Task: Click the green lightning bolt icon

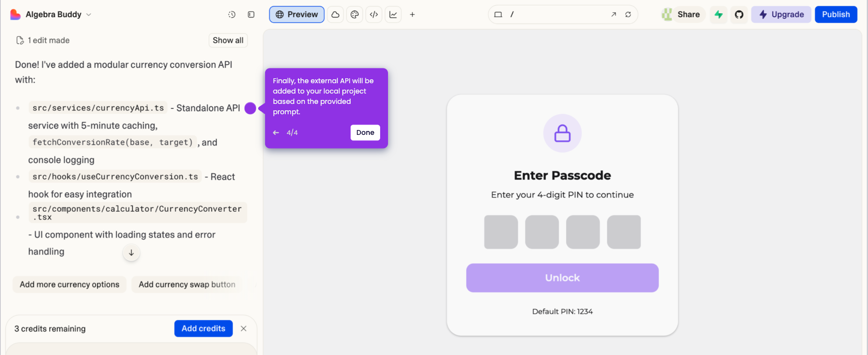Action: [719, 15]
